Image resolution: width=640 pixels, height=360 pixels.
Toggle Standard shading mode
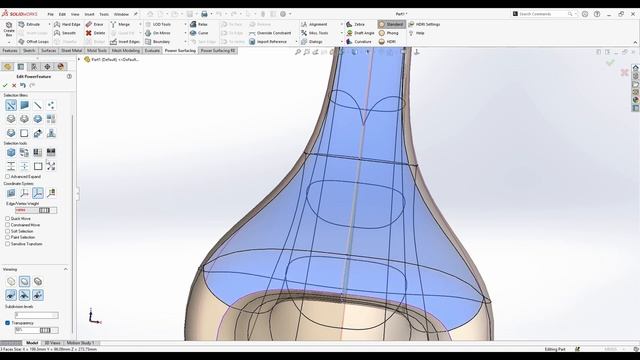point(391,24)
